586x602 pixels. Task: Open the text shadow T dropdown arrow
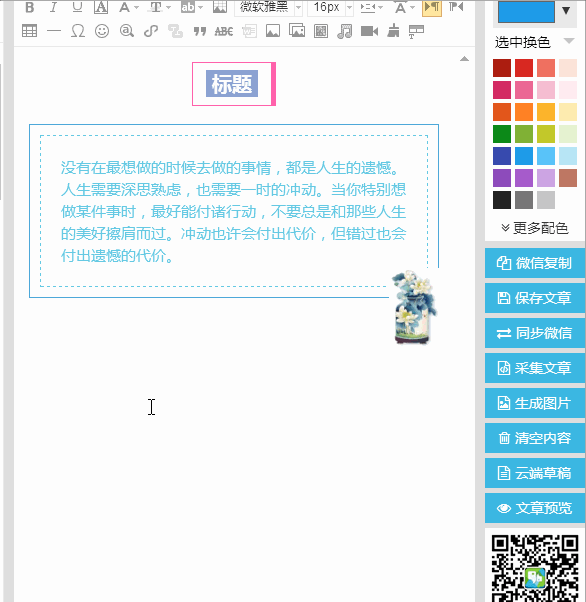(x=168, y=7)
